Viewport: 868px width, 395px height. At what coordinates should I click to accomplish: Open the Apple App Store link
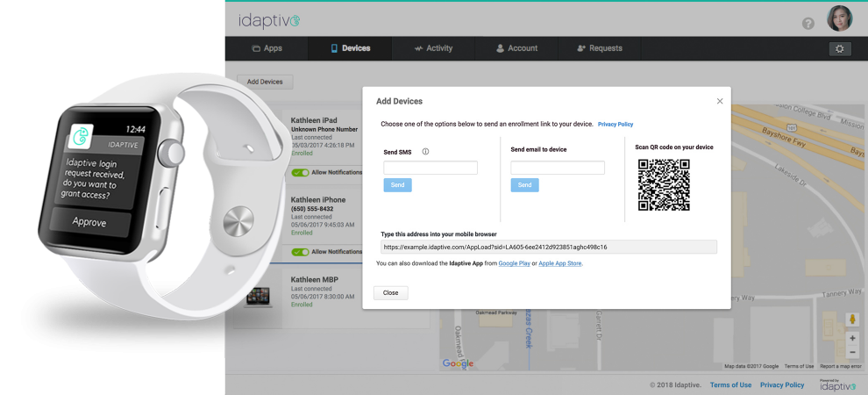560,263
